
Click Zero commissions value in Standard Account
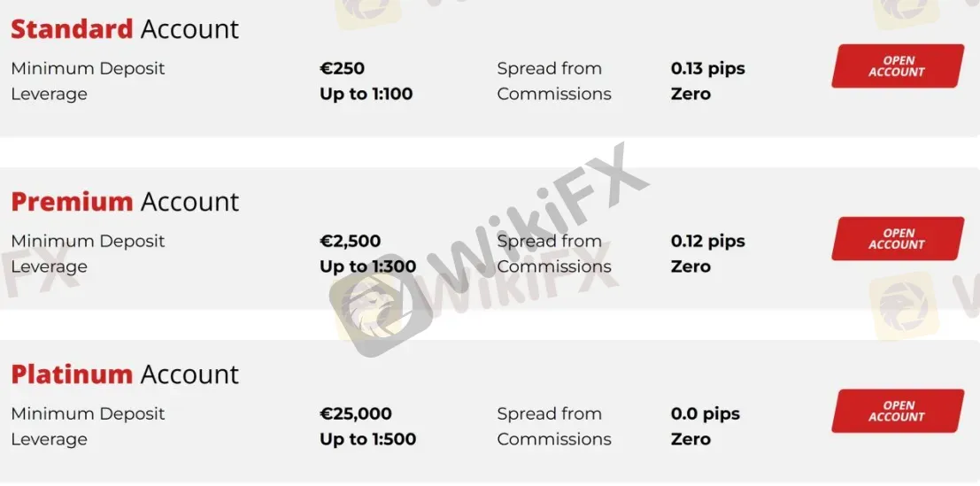[691, 94]
